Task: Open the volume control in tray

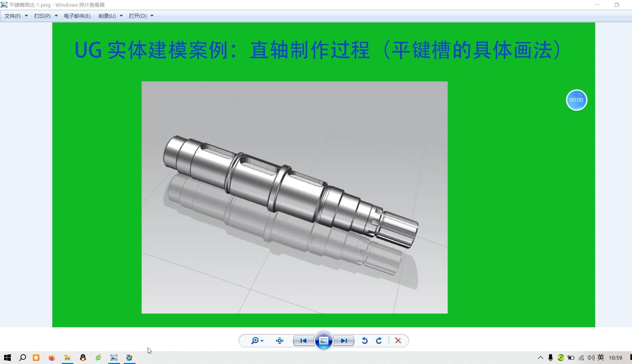Action: point(591,358)
